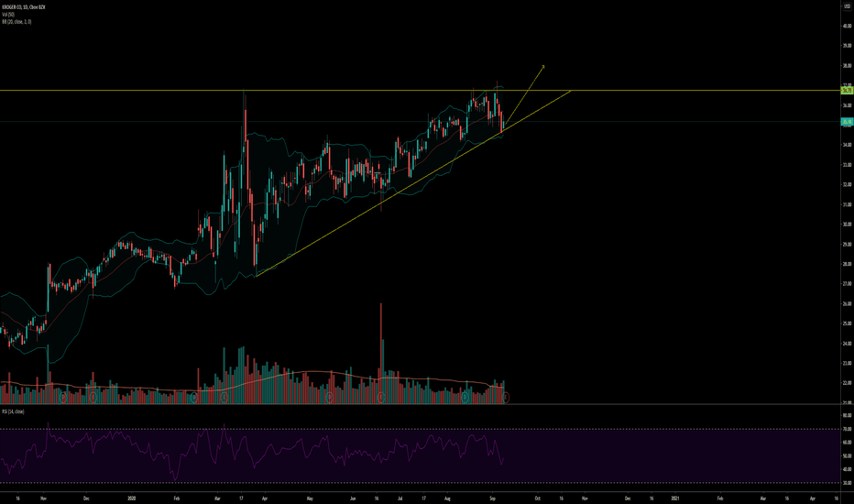Select the Vol (50) indicator legend
854x504 pixels.
point(8,14)
